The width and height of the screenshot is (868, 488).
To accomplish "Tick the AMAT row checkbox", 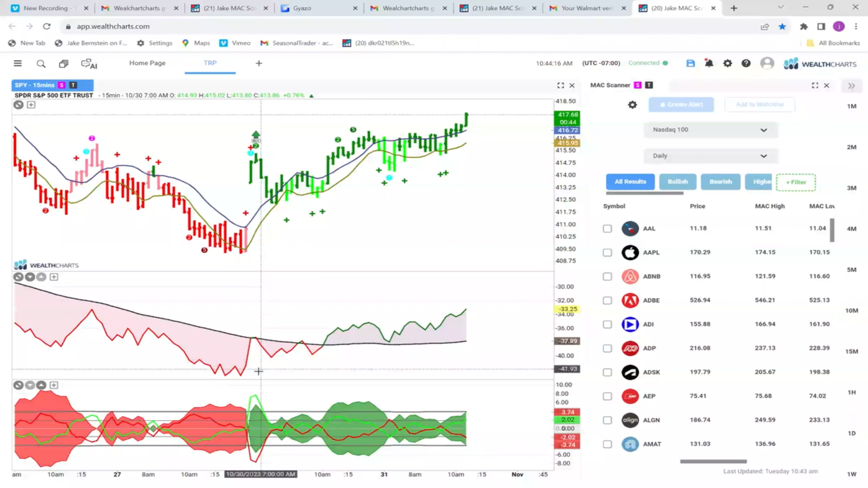I will coord(607,444).
